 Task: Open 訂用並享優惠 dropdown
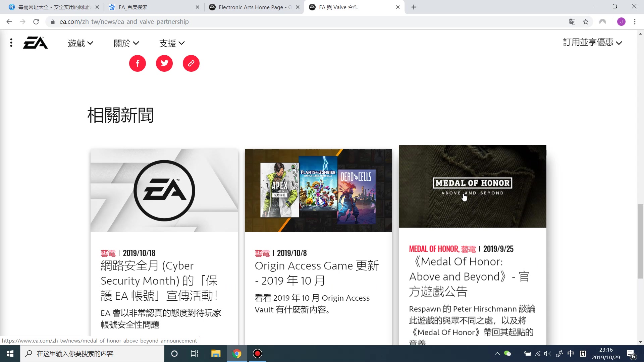592,43
